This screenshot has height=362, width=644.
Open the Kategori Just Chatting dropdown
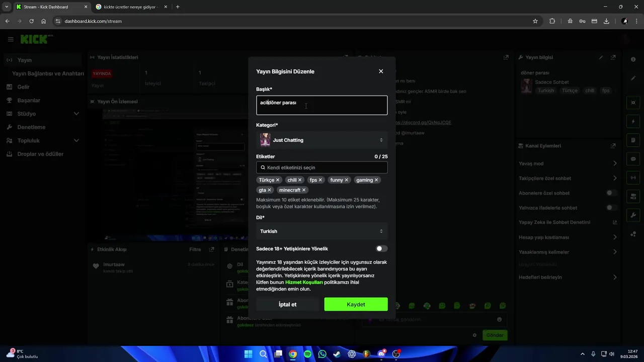(x=322, y=140)
